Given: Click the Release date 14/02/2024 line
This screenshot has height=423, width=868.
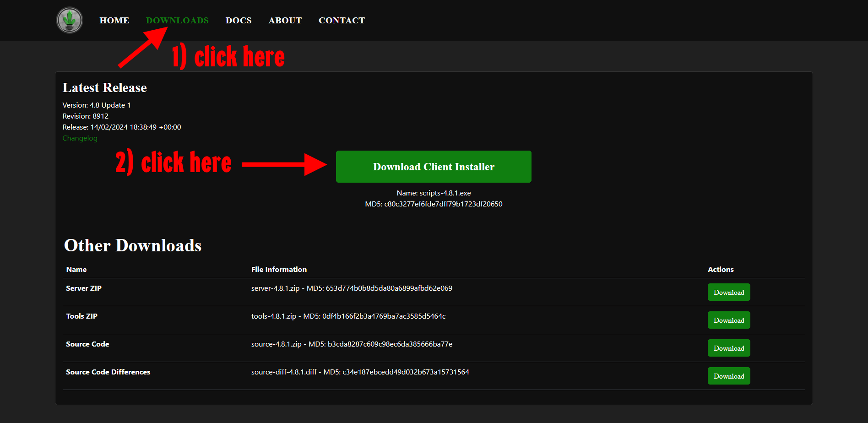Looking at the screenshot, I should coord(122,127).
